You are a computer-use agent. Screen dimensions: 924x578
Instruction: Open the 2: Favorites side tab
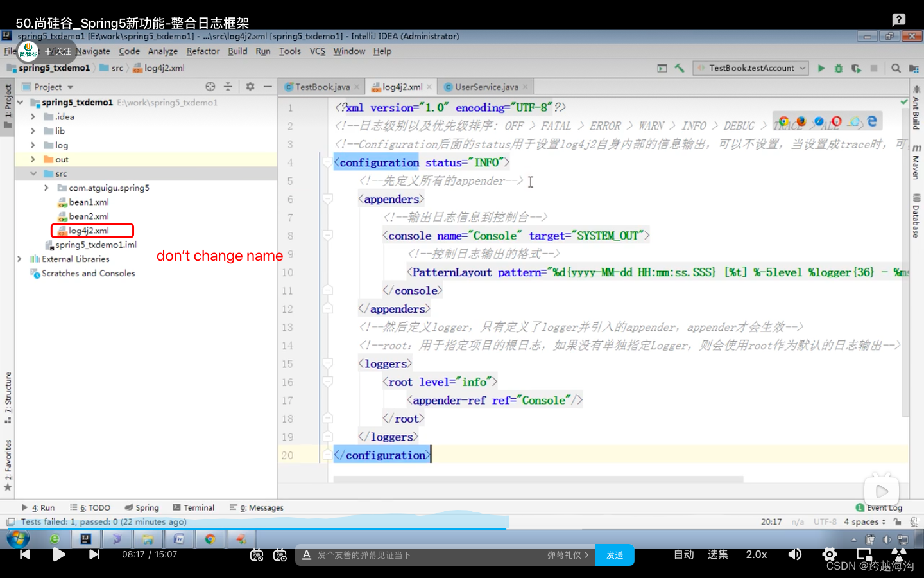tap(8, 465)
